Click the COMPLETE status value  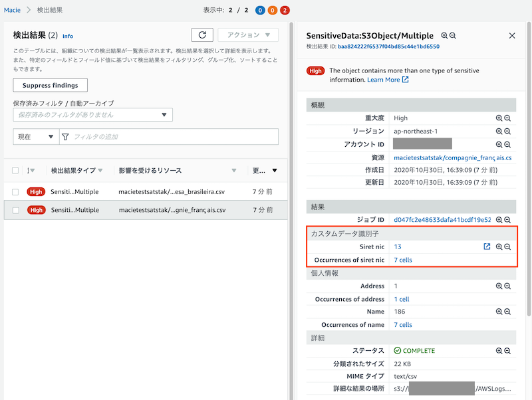coord(414,351)
